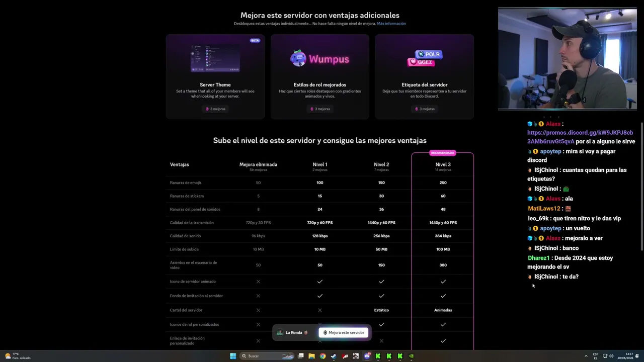Click the 100 MB upload limit value

443,249
